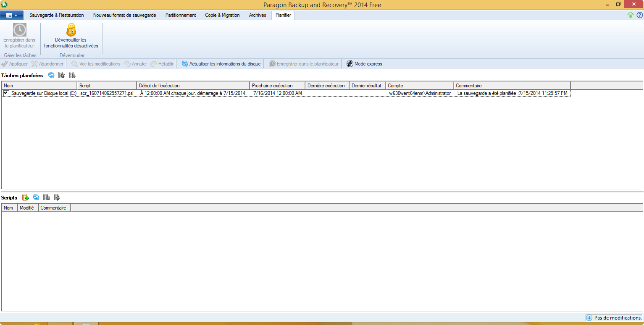Sort tasks by Nom column

(39, 85)
